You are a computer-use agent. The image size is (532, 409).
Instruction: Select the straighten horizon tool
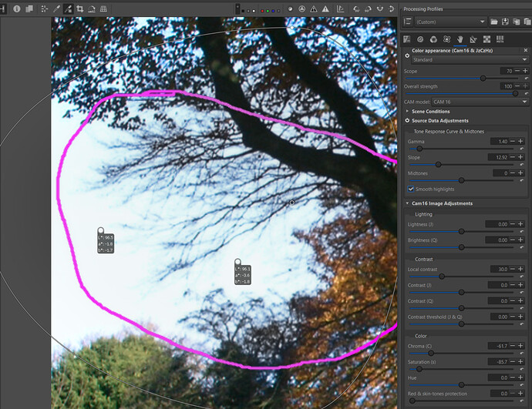point(92,8)
